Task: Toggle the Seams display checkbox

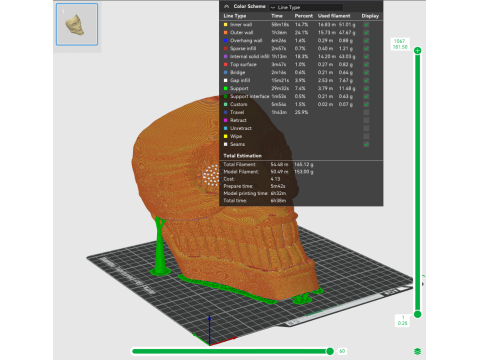Action: pos(366,144)
